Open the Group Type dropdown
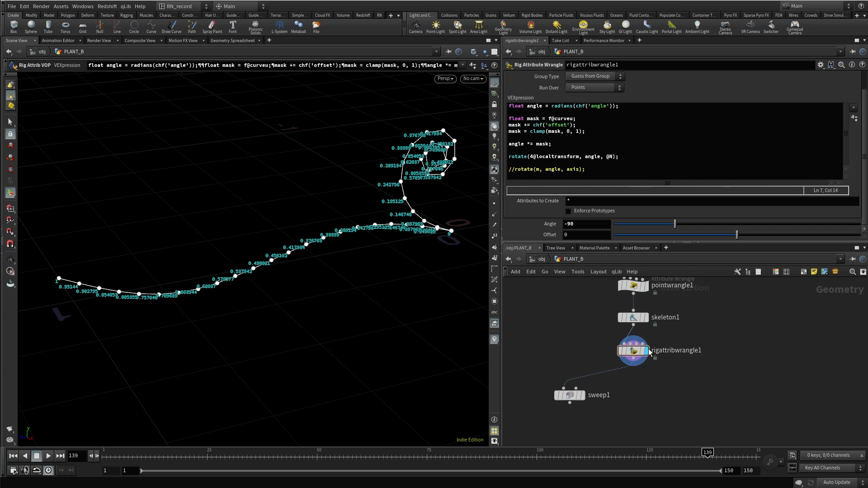Screen dimensions: 868x488 (594, 76)
